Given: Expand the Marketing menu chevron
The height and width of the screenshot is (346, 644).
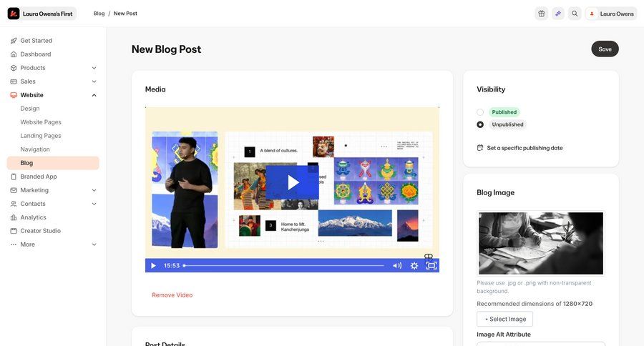Looking at the screenshot, I should click(x=94, y=190).
